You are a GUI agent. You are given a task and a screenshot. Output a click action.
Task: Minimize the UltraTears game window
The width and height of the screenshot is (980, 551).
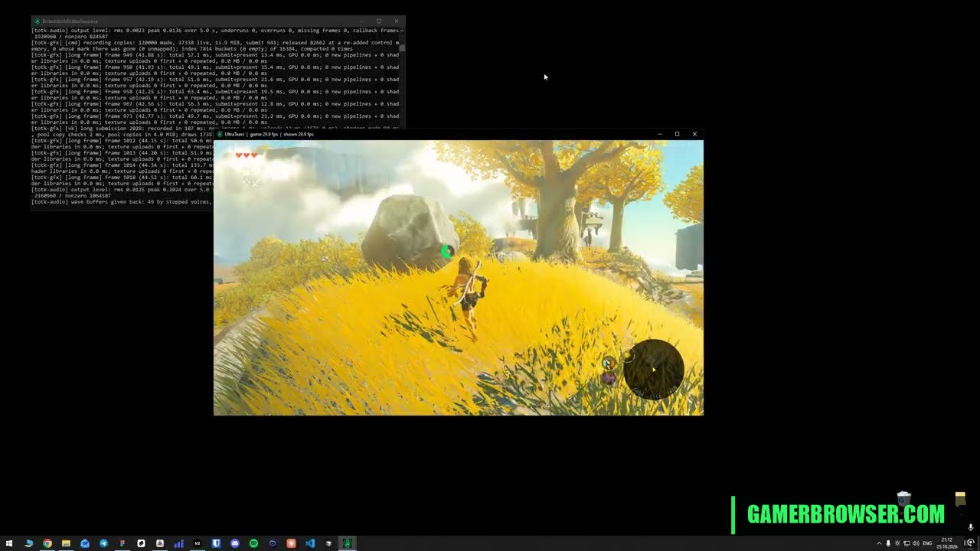[x=660, y=134]
